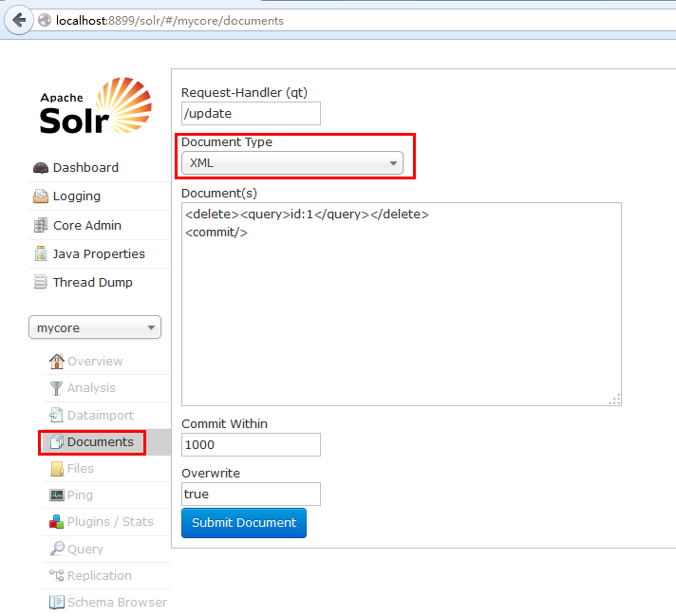Viewport: 676px width, 616px height.
Task: Click the browser back arrow button
Action: [x=19, y=20]
